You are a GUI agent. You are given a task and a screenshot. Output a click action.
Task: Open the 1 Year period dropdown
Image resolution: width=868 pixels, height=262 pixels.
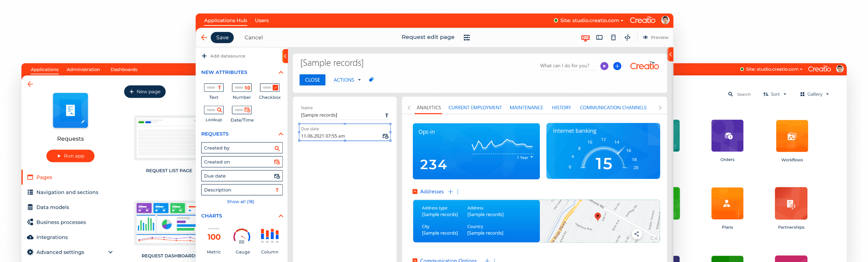point(525,158)
